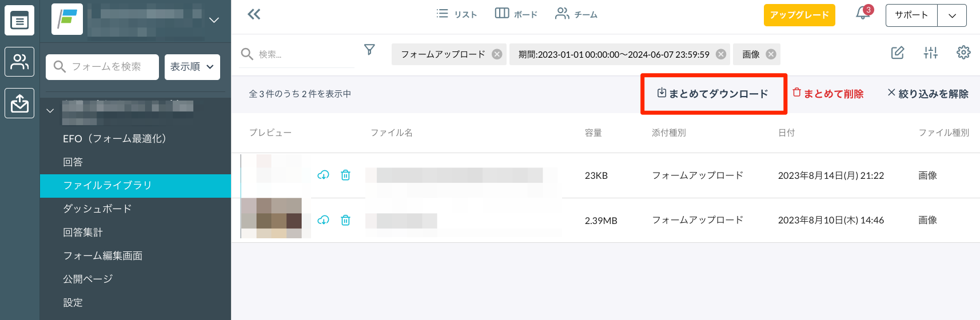Viewport: 980px width, 320px height.
Task: Delete the 2.39MB file via trash icon
Action: click(345, 220)
